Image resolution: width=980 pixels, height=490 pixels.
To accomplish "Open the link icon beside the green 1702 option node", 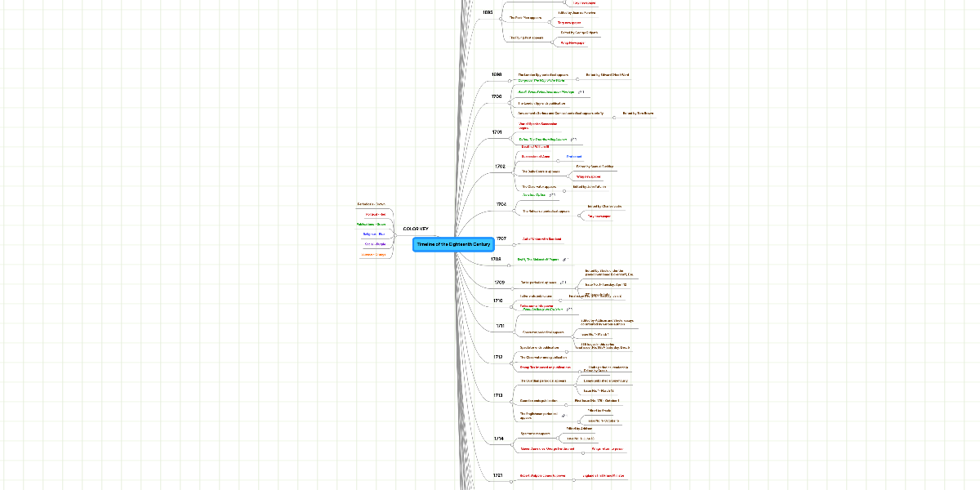I will click(552, 194).
